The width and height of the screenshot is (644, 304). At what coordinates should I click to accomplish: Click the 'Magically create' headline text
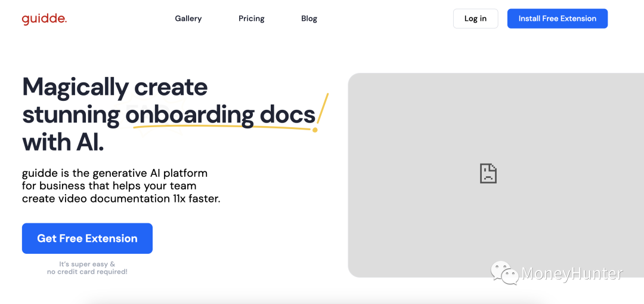(114, 87)
